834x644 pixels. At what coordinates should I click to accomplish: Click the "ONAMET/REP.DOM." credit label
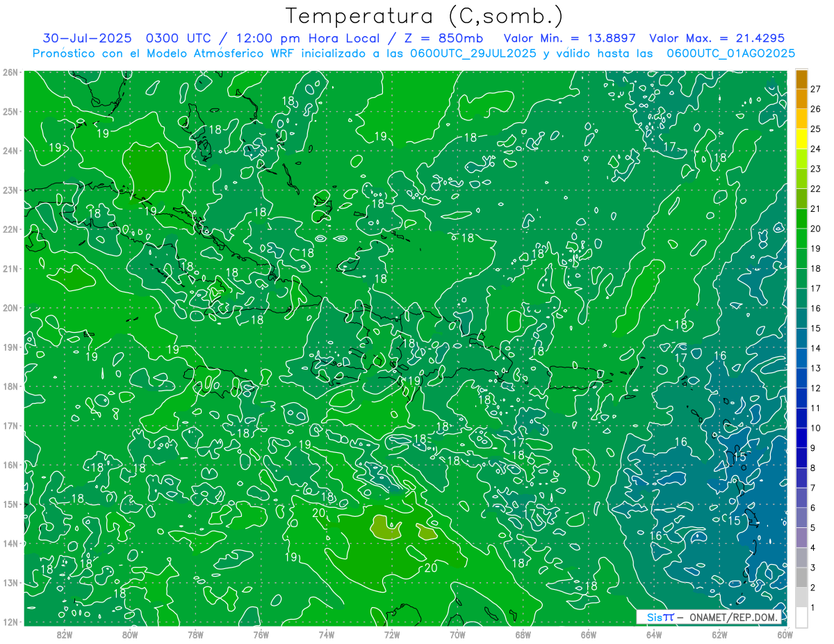click(733, 617)
